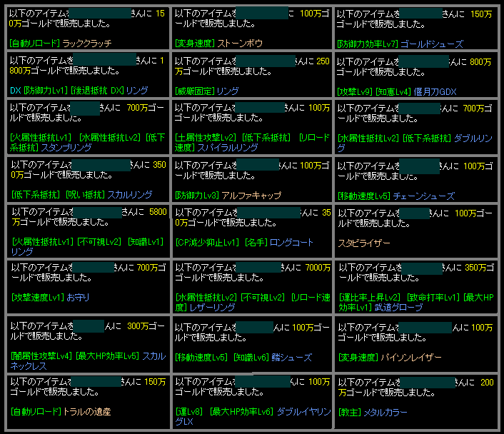Click the 200 price in メタルカラー message
This screenshot has width=504, height=434.
coord(487,382)
